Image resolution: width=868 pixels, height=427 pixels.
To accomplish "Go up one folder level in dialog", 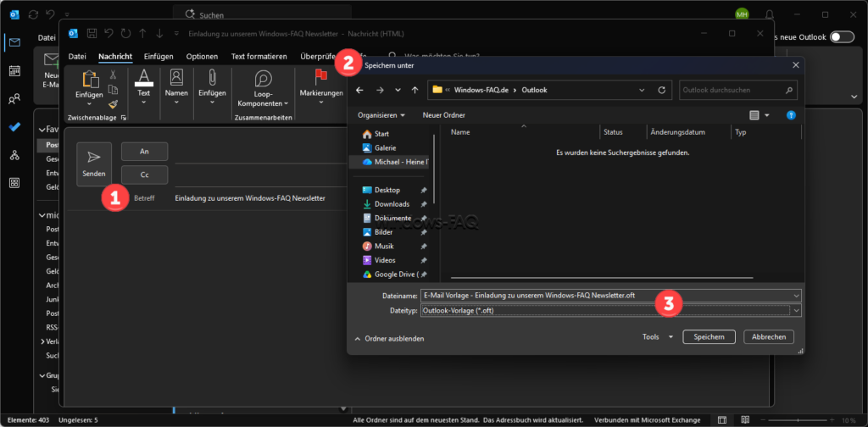I will (x=415, y=90).
